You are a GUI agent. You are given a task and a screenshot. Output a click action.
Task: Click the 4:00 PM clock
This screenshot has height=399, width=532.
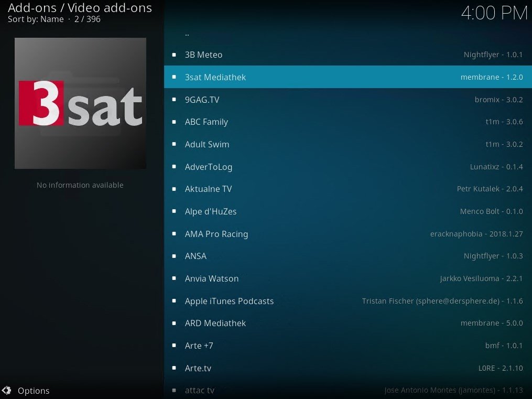pyautogui.click(x=494, y=13)
